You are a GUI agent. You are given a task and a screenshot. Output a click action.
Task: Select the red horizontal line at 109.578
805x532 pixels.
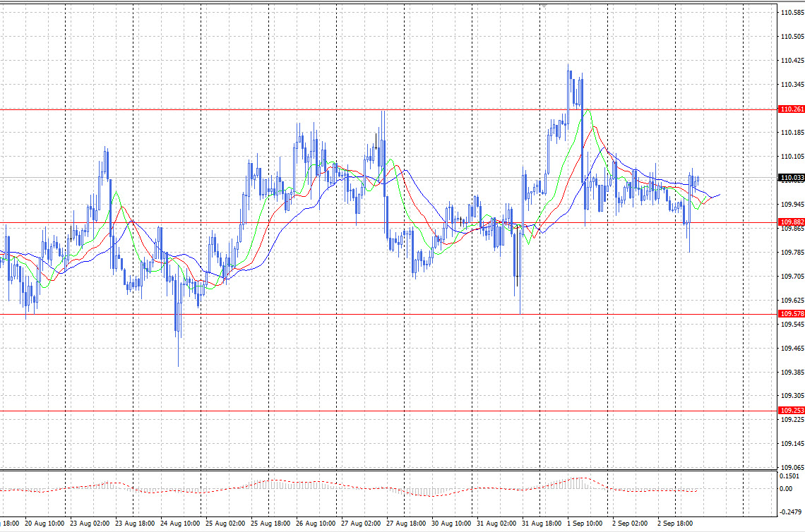pos(388,314)
